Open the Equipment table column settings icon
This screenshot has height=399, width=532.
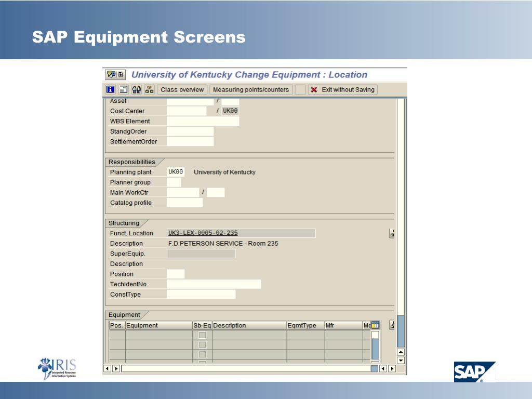pyautogui.click(x=375, y=325)
